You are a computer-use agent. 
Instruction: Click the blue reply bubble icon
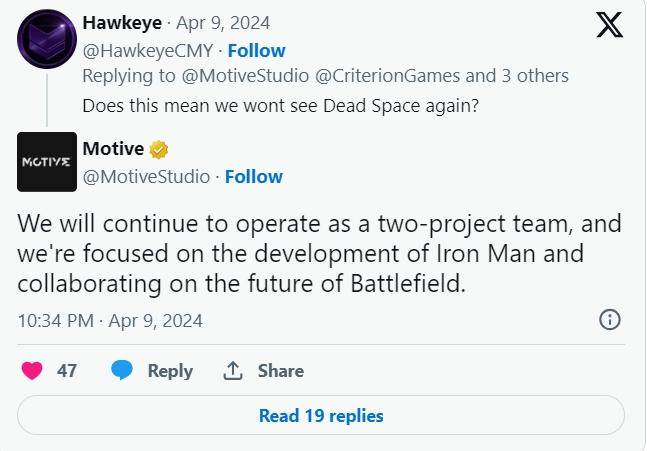click(x=123, y=371)
